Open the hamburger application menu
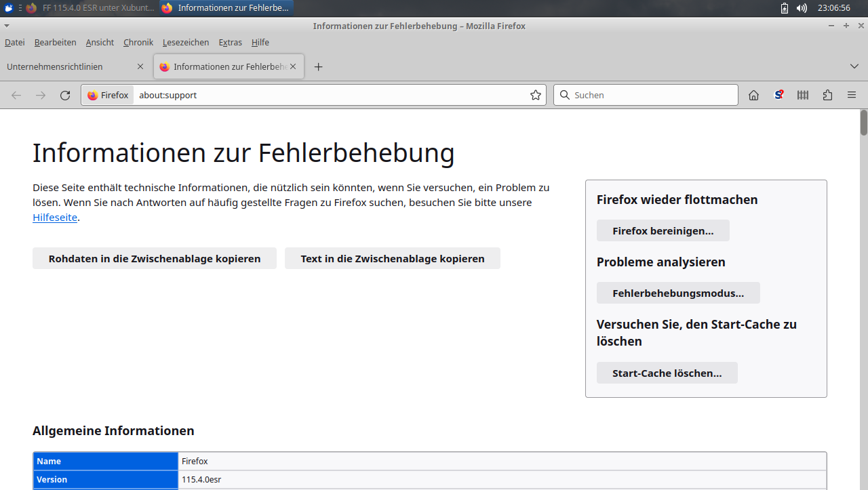The height and width of the screenshot is (490, 868). point(852,96)
